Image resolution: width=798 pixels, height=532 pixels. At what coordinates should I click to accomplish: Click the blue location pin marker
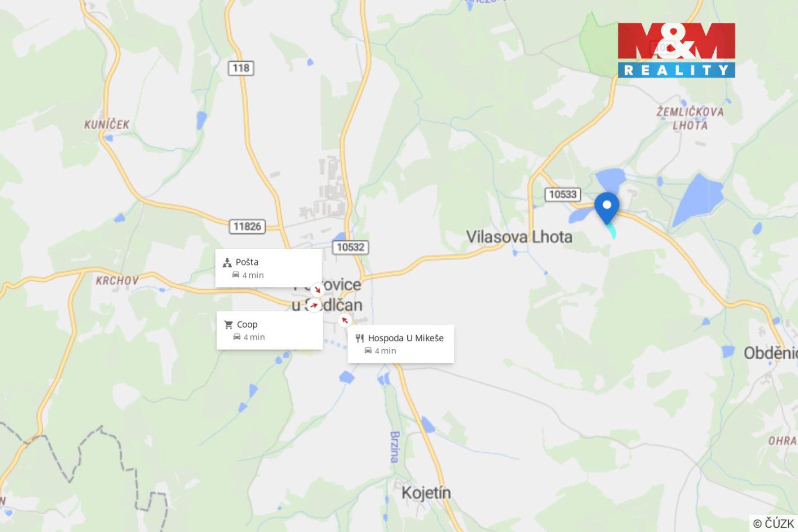coord(607,208)
